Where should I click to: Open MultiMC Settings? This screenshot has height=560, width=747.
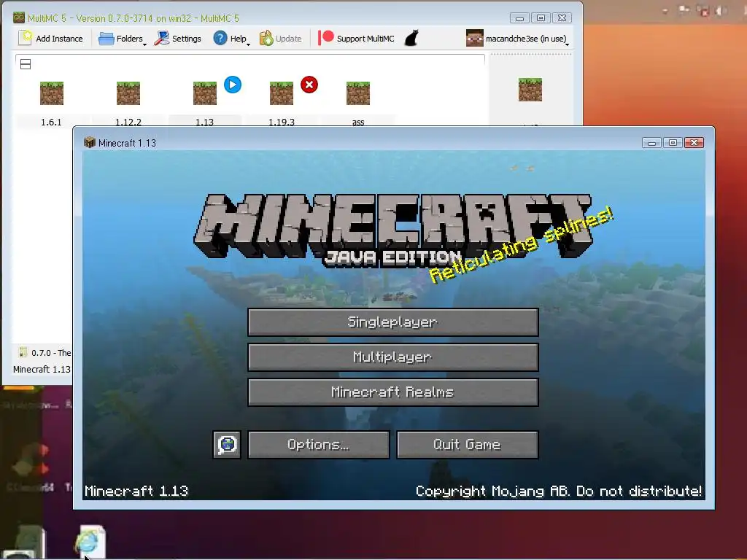(x=178, y=39)
